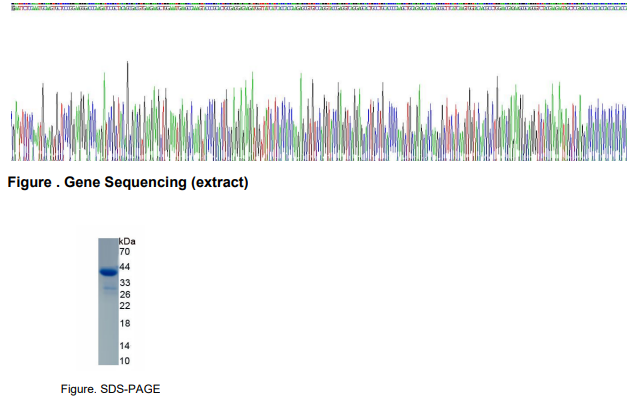Click the word '(extract)' in the caption

point(220,183)
